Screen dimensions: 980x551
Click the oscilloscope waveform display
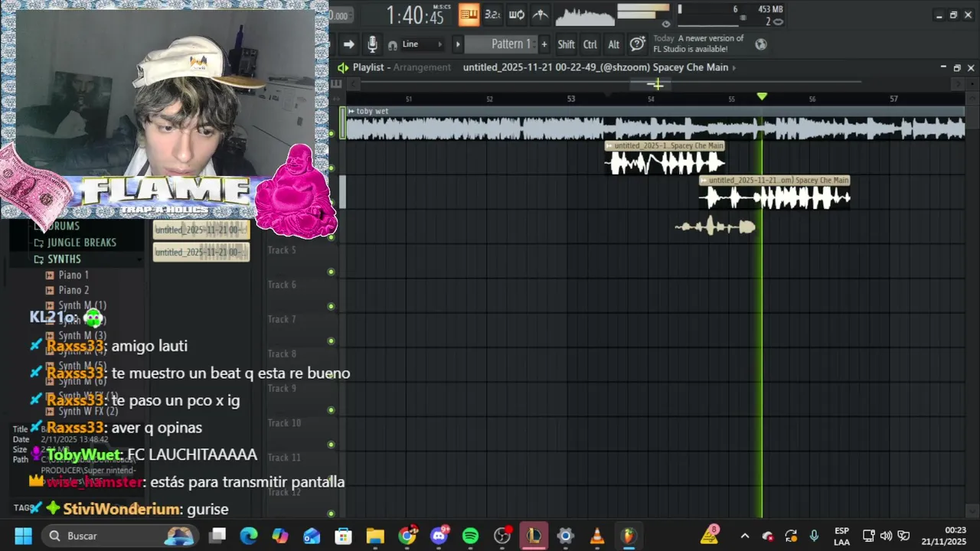[584, 15]
